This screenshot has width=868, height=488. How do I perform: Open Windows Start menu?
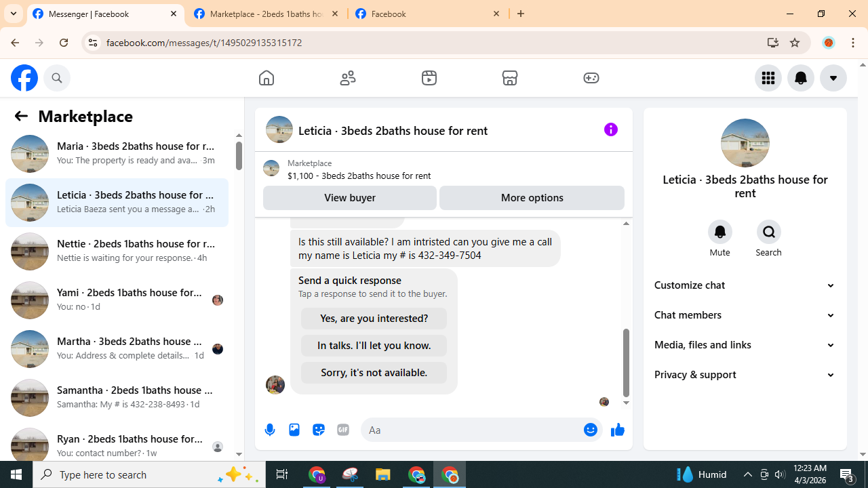[16, 474]
